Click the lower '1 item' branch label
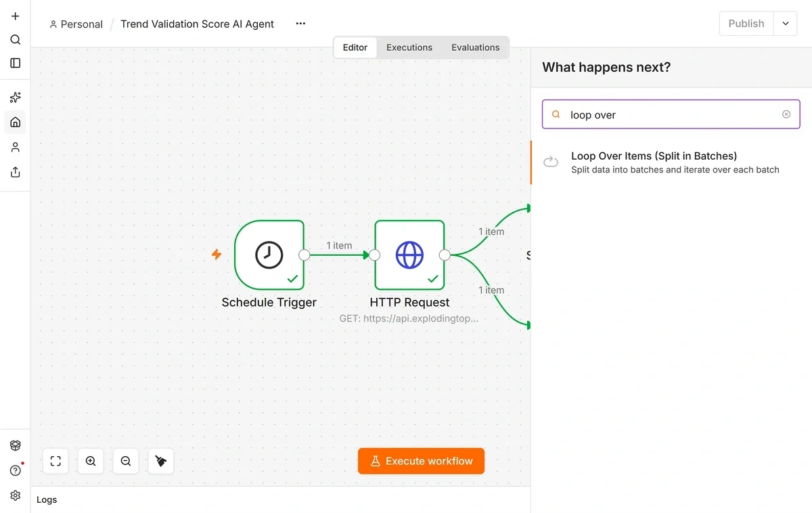 491,290
